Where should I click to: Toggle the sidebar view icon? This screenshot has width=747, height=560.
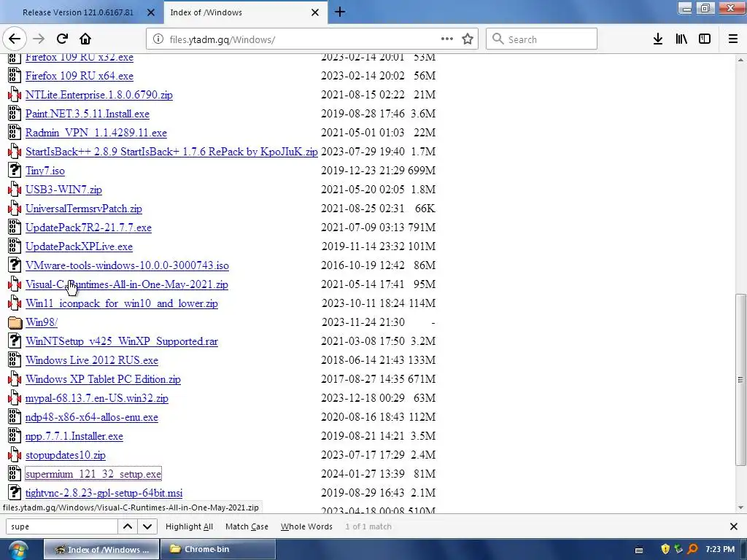point(705,39)
